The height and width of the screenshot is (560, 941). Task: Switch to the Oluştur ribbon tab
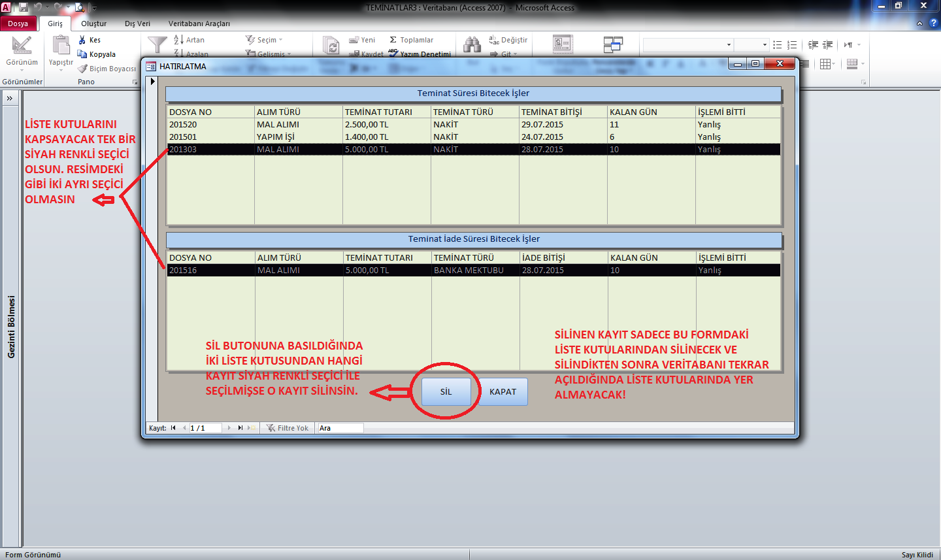pos(93,24)
